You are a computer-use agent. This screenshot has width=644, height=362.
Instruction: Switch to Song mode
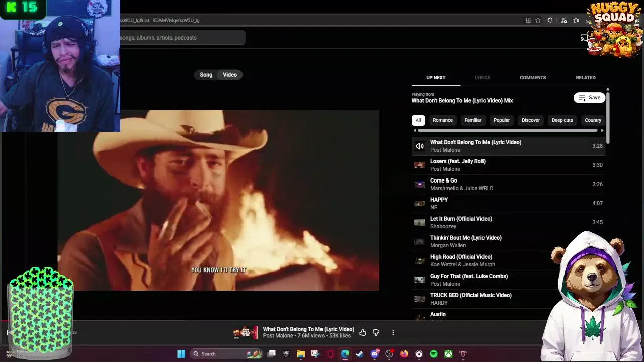206,75
